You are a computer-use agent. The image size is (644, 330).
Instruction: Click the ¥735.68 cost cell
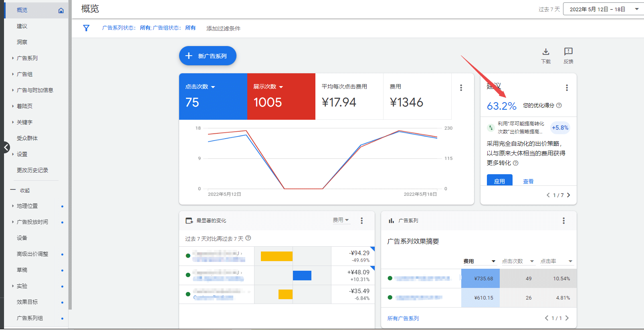pyautogui.click(x=480, y=278)
